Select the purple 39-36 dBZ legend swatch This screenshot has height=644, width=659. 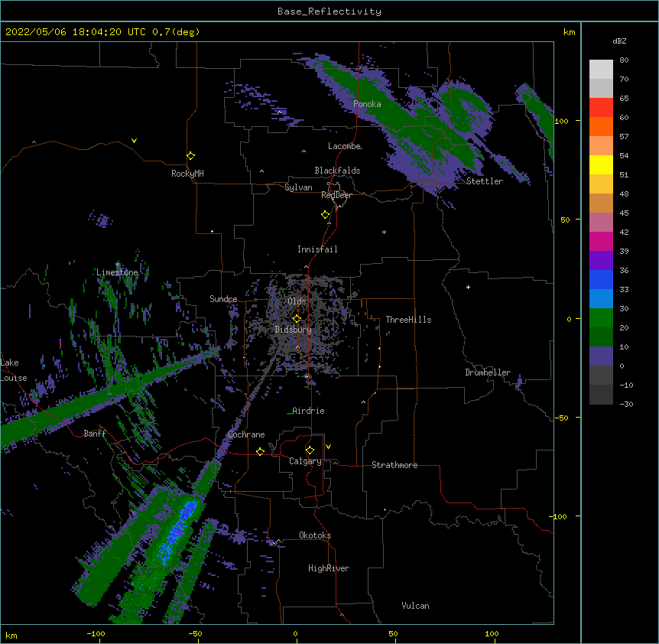(601, 261)
